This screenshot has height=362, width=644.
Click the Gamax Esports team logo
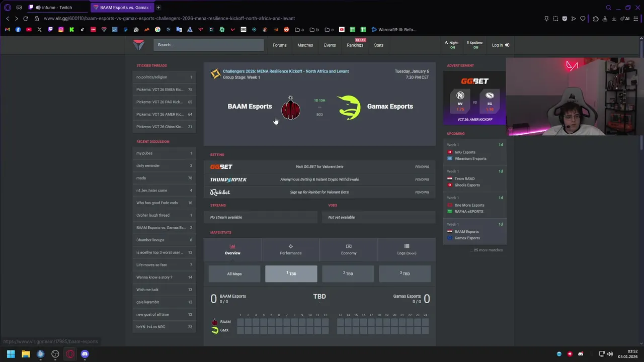pos(349,107)
